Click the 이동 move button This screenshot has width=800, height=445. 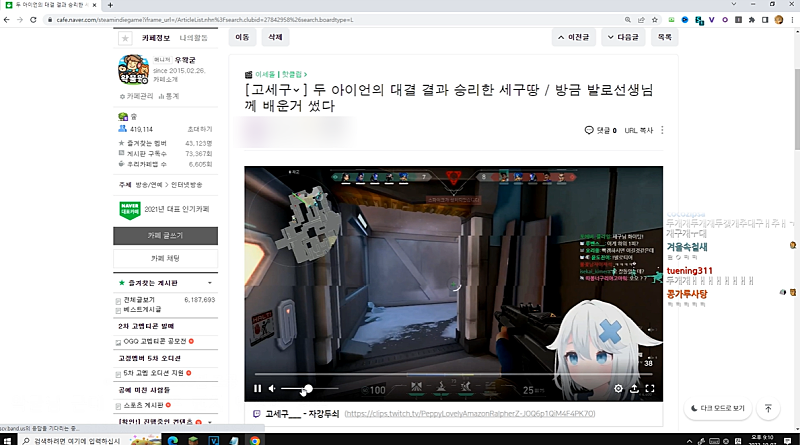(x=242, y=37)
